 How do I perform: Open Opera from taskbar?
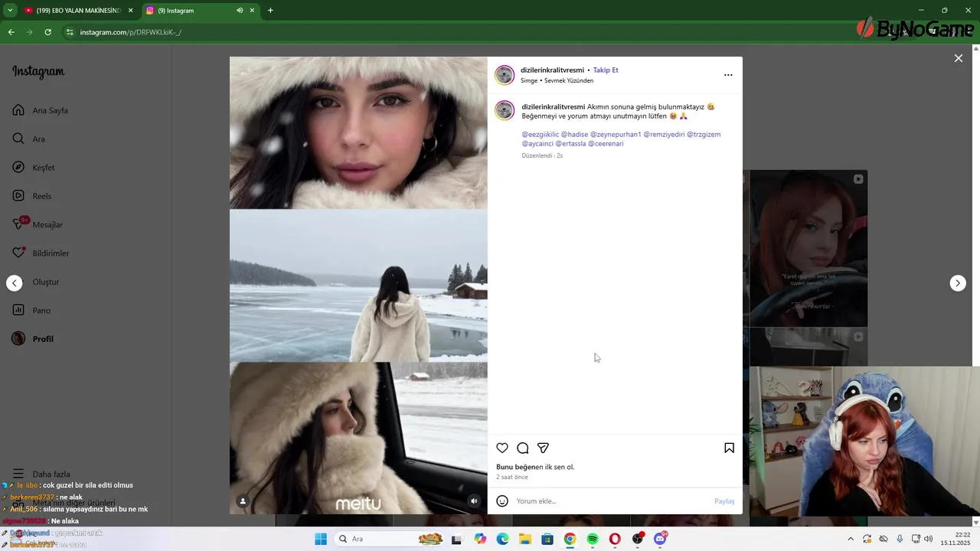point(615,539)
